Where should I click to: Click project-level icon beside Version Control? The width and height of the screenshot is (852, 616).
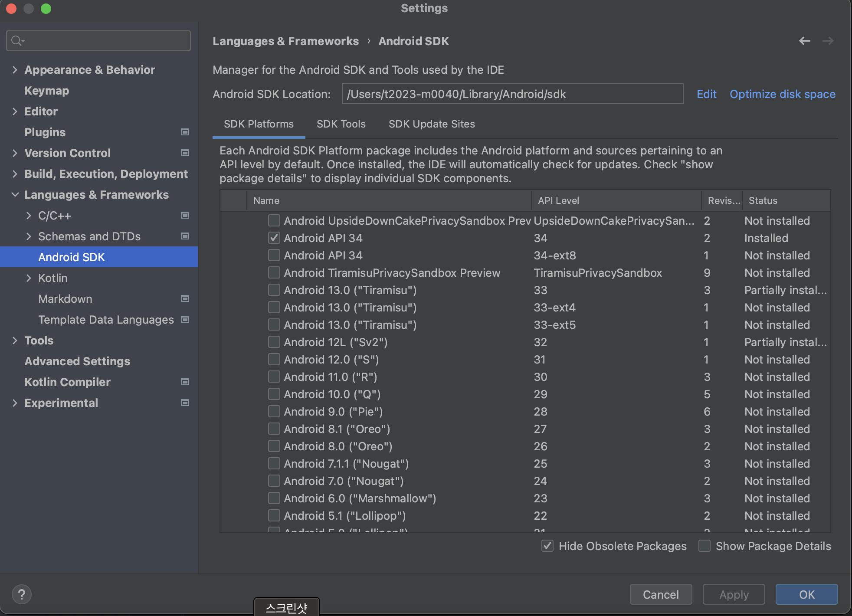coord(185,153)
